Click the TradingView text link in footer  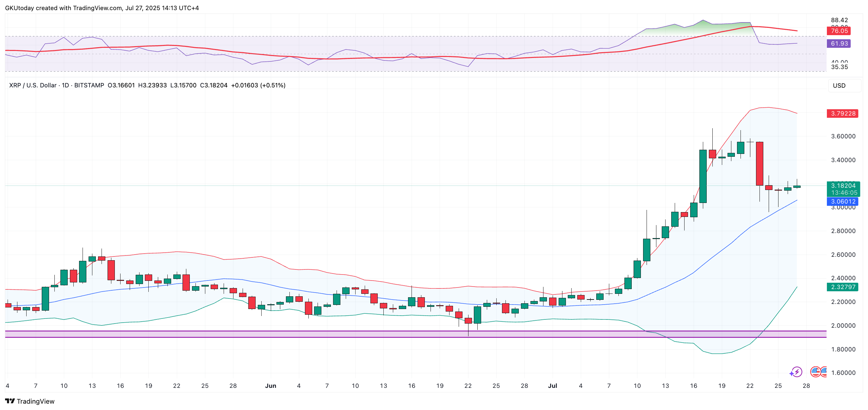(x=35, y=401)
